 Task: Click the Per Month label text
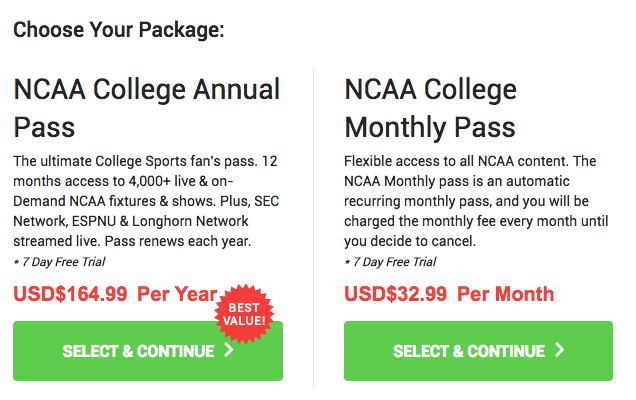click(506, 294)
